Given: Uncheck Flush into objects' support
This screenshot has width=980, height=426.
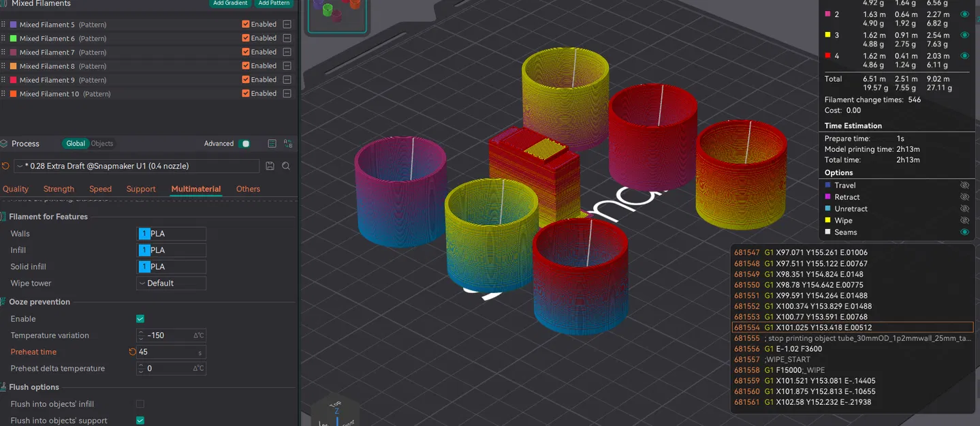Looking at the screenshot, I should tap(140, 421).
